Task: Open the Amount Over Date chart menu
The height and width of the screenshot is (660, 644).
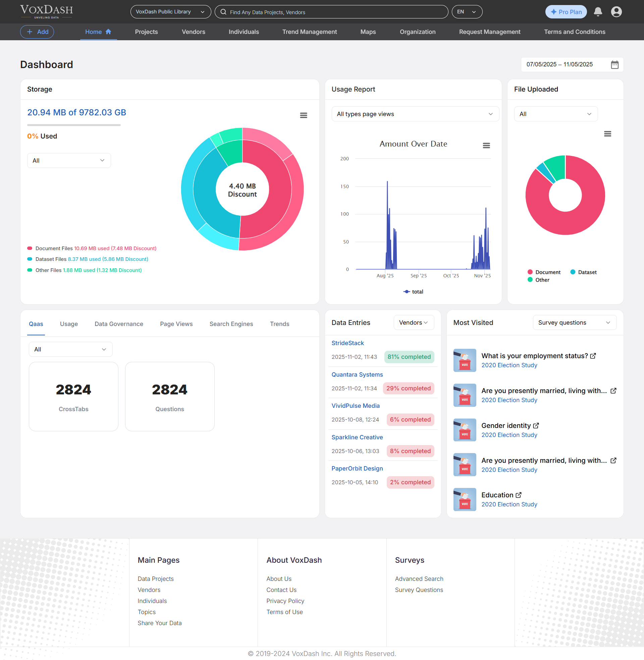Action: pyautogui.click(x=486, y=146)
